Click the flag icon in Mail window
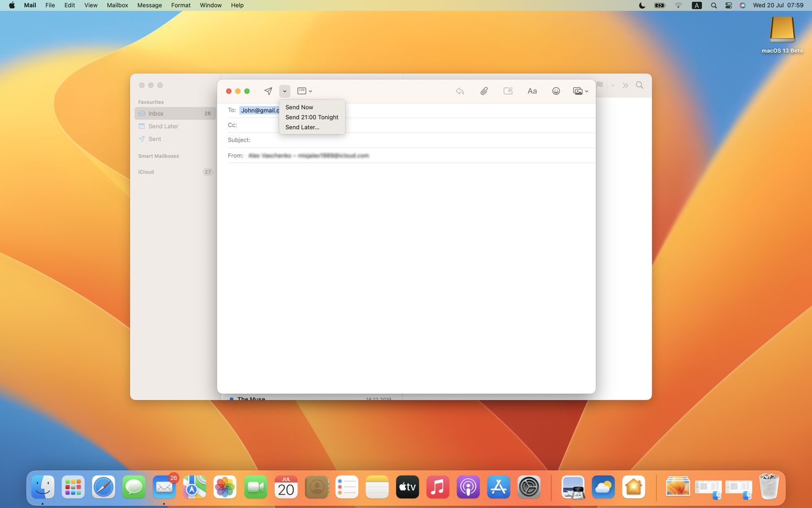 (600, 85)
